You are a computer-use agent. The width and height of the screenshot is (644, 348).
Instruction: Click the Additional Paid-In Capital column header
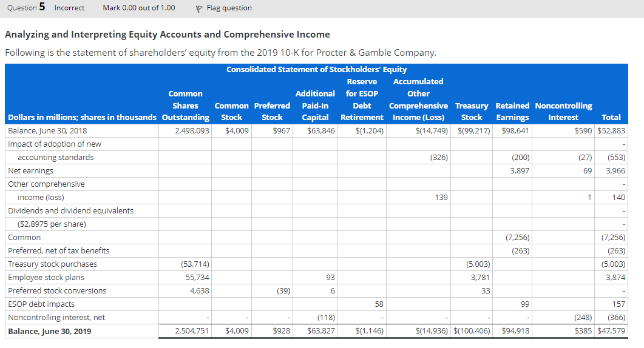(315, 105)
